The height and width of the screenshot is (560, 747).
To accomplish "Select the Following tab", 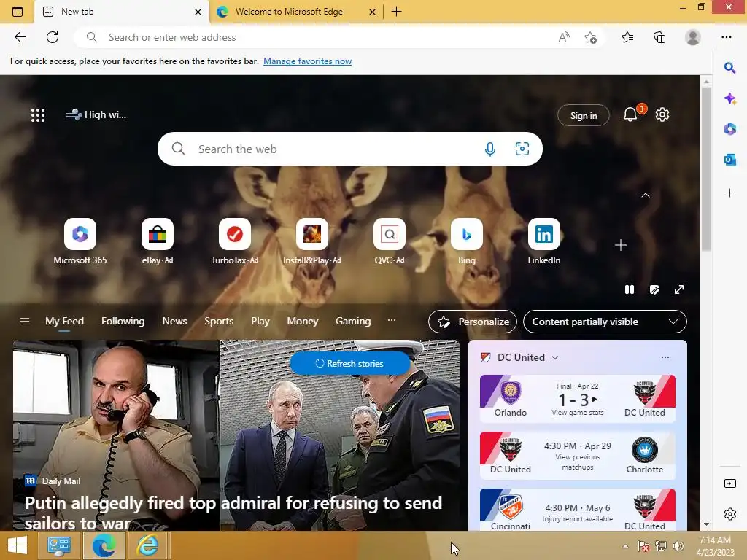I will [123, 322].
